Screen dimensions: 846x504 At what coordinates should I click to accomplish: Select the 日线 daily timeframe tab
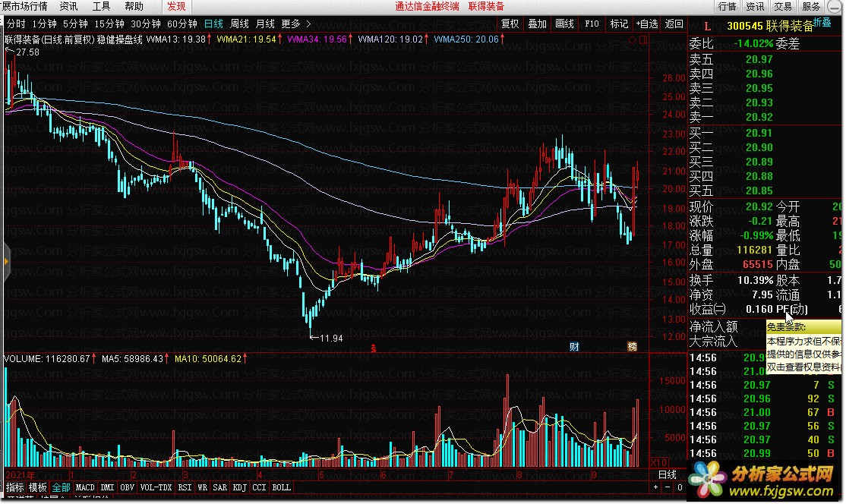click(213, 24)
